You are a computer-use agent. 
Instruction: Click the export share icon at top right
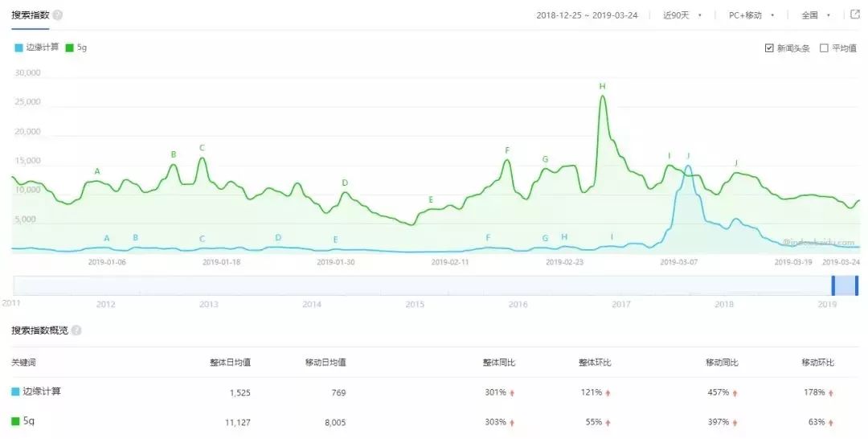click(x=854, y=14)
